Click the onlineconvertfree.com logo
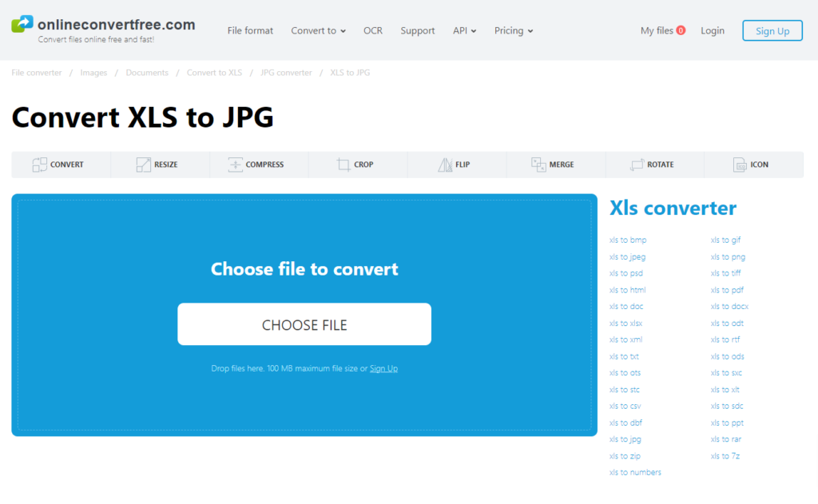This screenshot has width=818, height=504. (102, 24)
